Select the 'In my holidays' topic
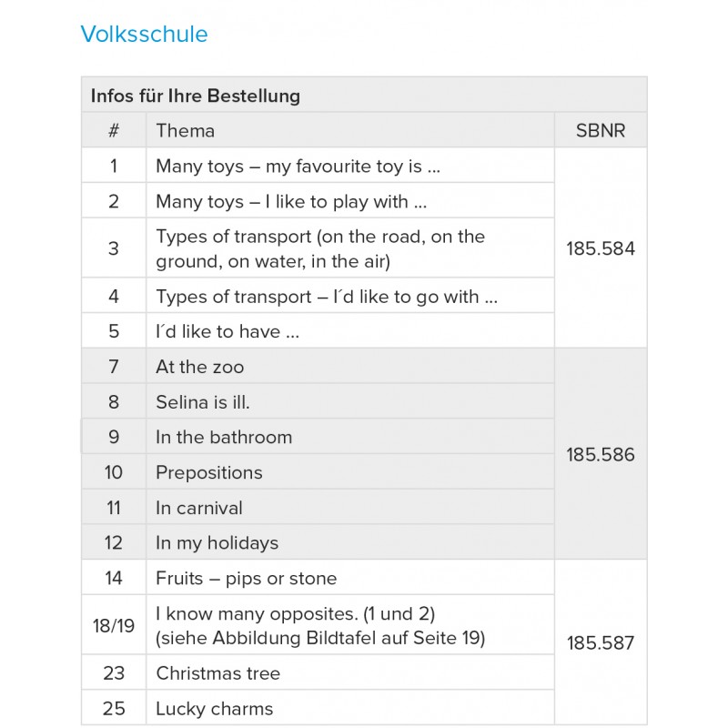Image resolution: width=728 pixels, height=728 pixels. (x=217, y=543)
